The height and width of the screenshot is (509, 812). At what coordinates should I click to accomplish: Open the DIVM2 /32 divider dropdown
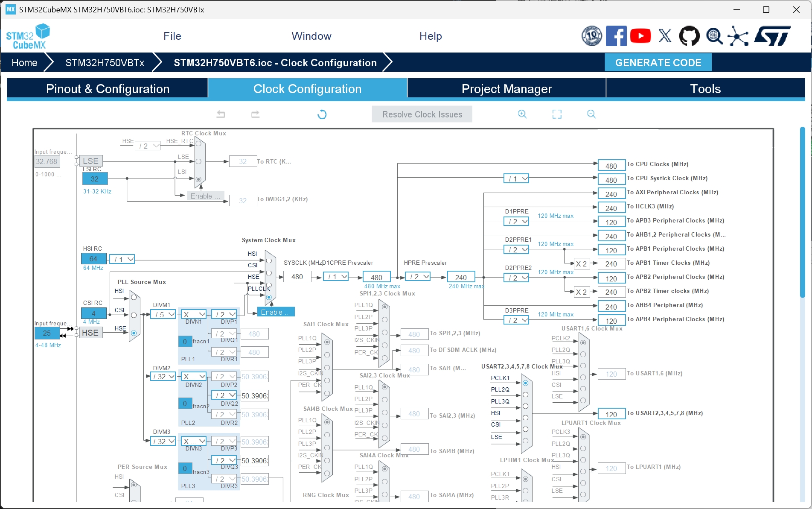[163, 376]
